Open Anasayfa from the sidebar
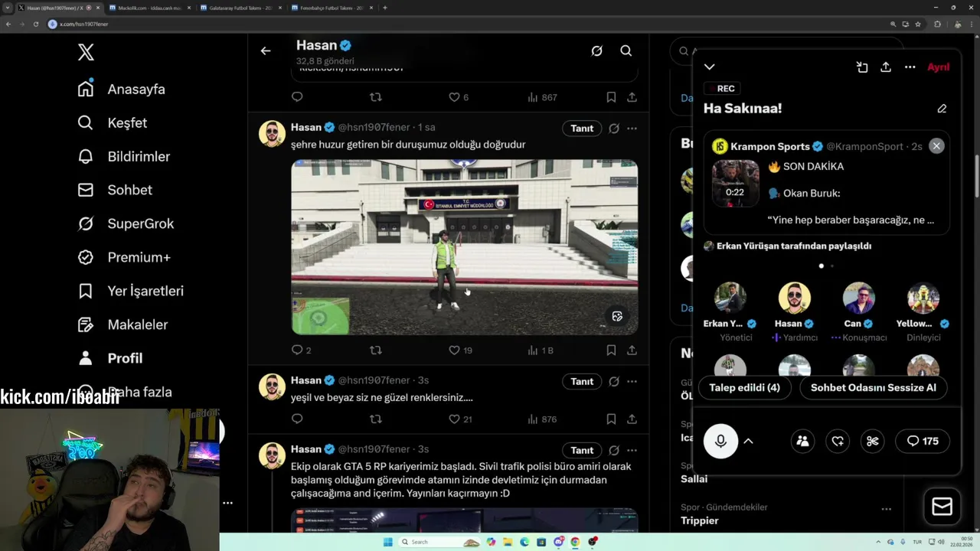 (x=122, y=89)
